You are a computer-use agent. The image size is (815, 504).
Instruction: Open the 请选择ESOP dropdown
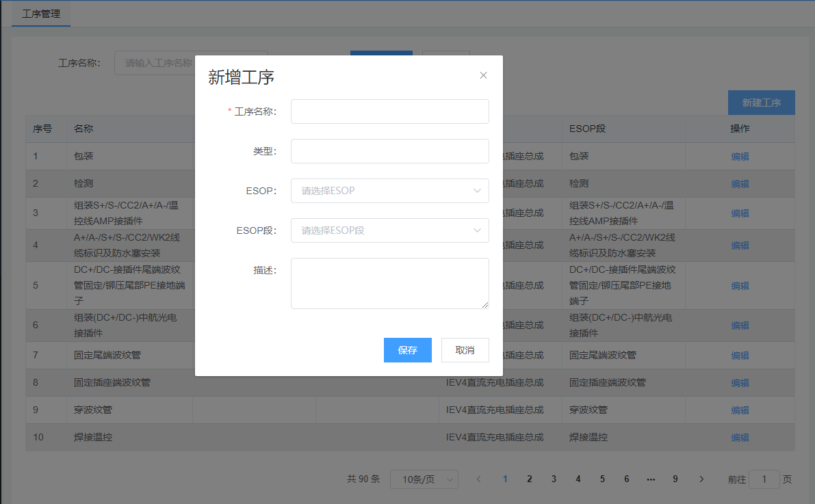coord(389,191)
